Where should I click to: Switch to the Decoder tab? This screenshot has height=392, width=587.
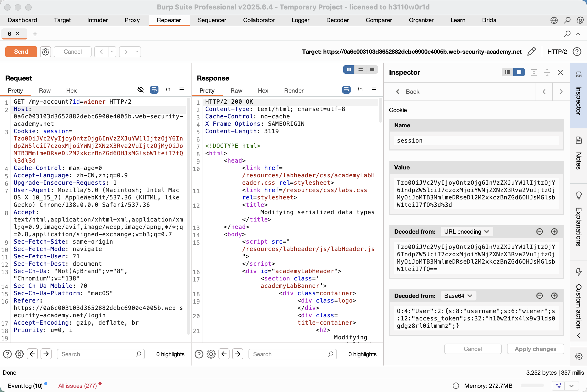coord(337,20)
